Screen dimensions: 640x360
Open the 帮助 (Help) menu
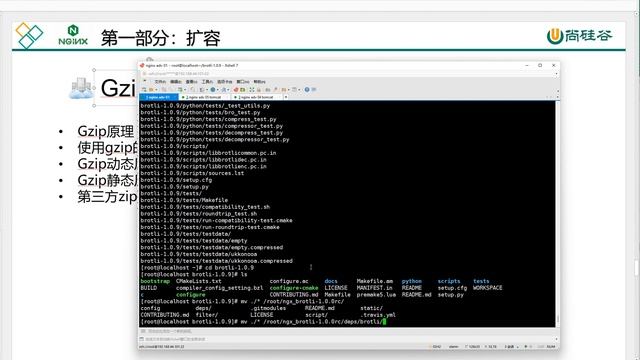[x=260, y=82]
